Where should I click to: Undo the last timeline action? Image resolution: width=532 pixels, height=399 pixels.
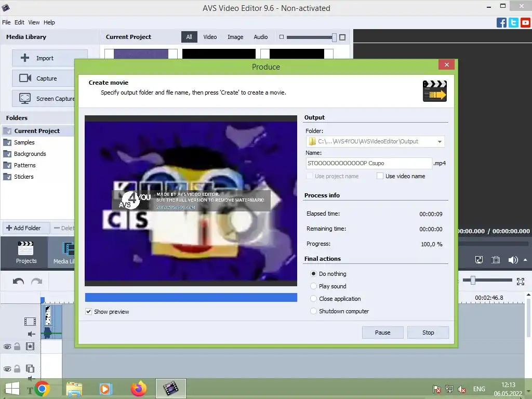tap(18, 281)
